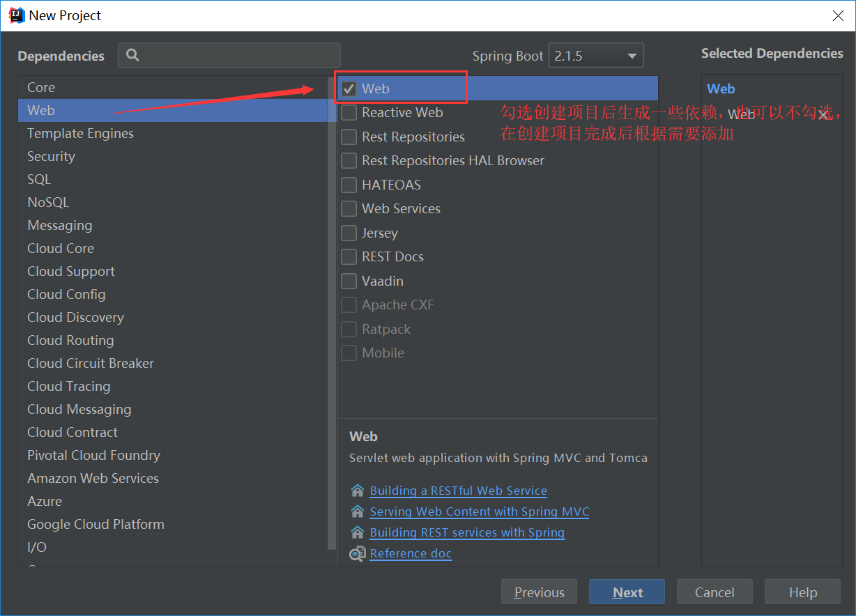Select the SQL category

coord(173,179)
